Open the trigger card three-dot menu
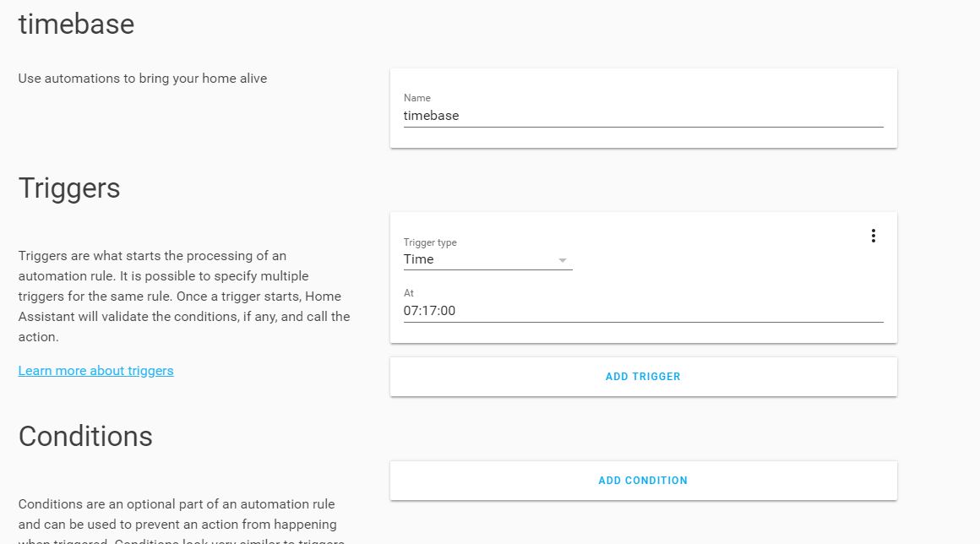The image size is (980, 544). pos(873,236)
